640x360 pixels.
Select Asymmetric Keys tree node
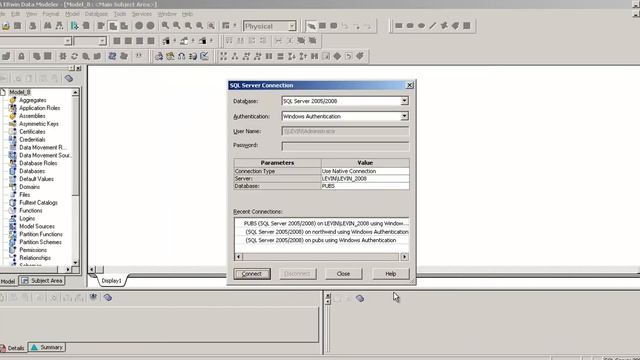39,124
